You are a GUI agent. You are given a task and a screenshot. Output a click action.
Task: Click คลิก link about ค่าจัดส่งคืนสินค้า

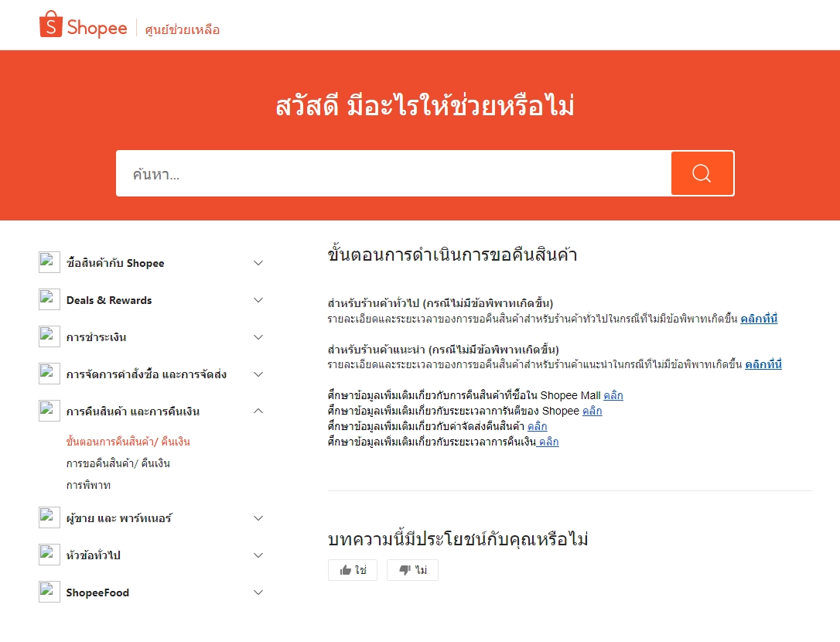click(x=538, y=426)
